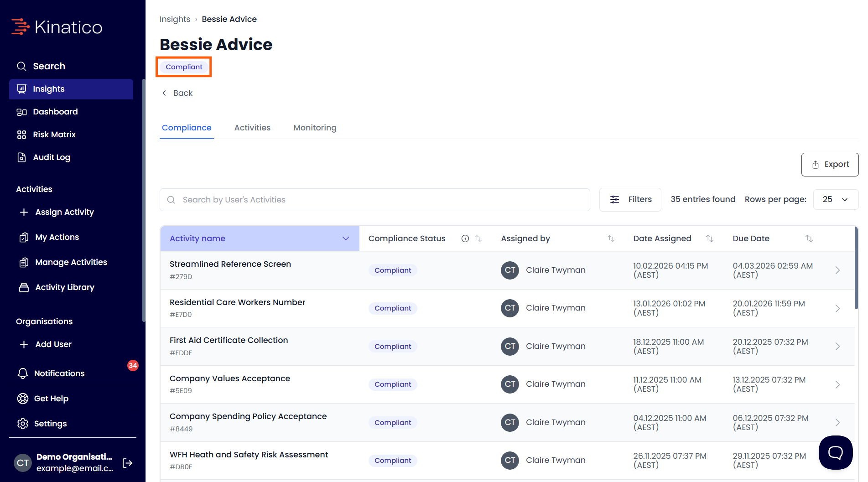The width and height of the screenshot is (868, 482).
Task: Click CT avatar in Company Values Acceptance row
Action: pos(510,384)
